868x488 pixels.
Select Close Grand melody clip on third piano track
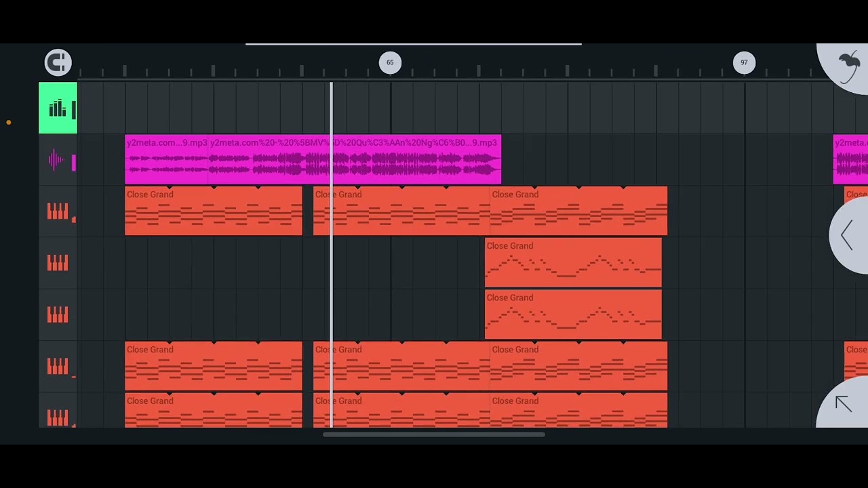point(573,314)
